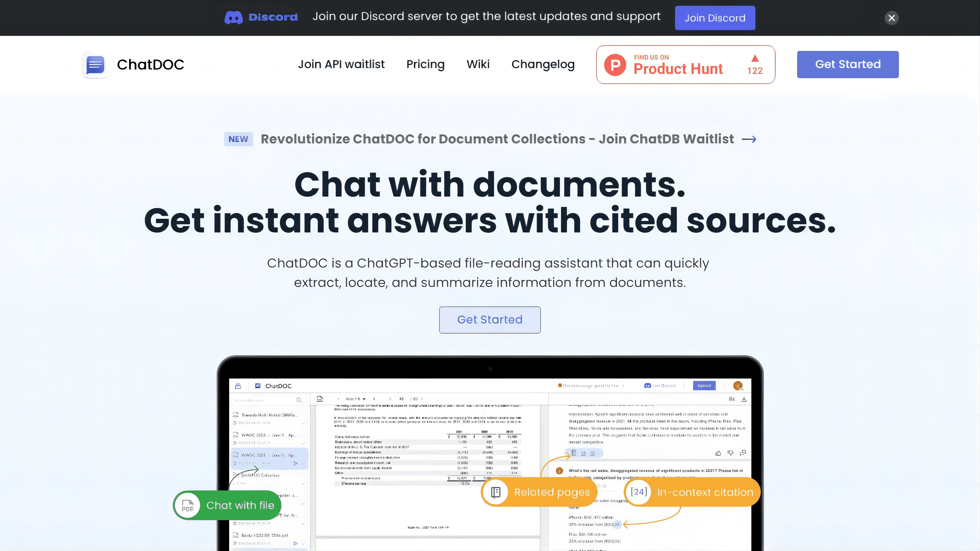Select the highlighted file row in preview sidebar
The width and height of the screenshot is (980, 551).
[x=269, y=458]
